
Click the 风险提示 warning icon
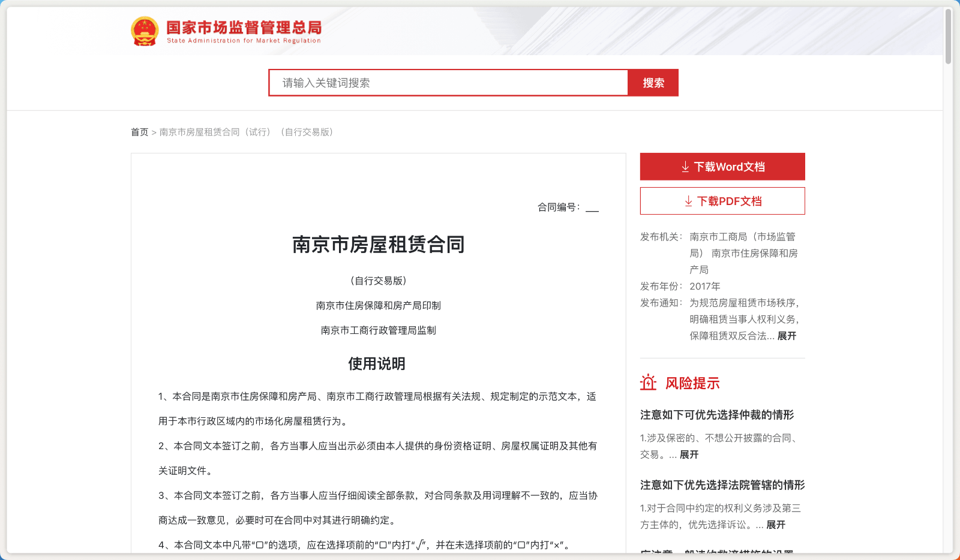point(648,383)
